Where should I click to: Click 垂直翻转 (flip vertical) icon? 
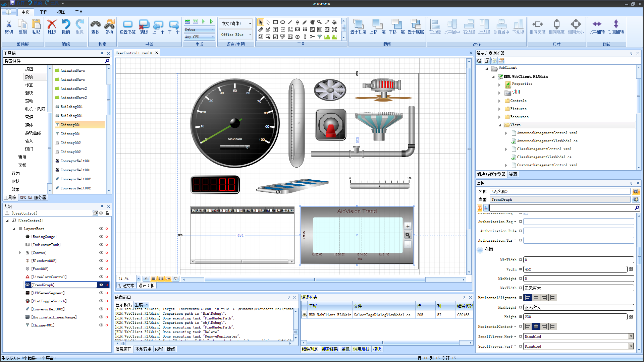[616, 24]
